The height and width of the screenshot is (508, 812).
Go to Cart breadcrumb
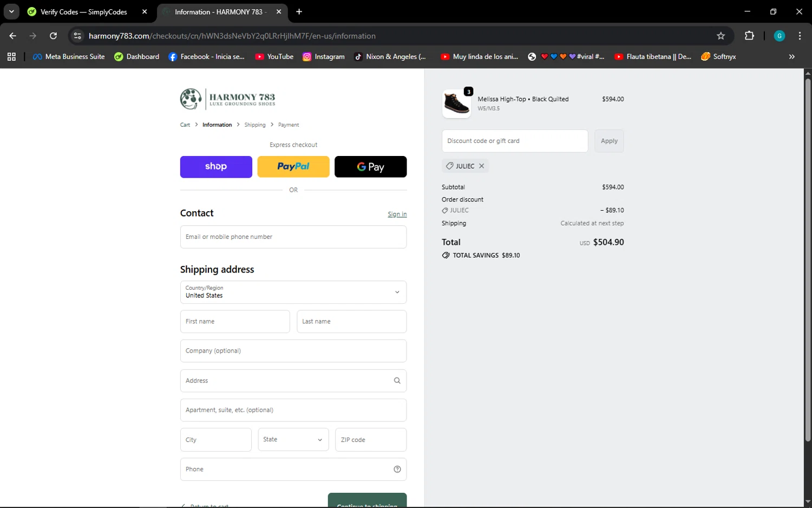(185, 125)
